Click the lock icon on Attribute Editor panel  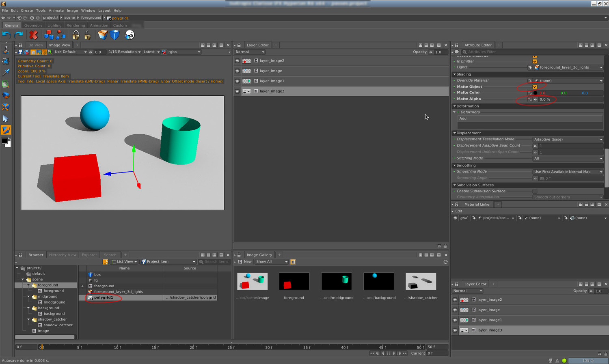(x=457, y=45)
